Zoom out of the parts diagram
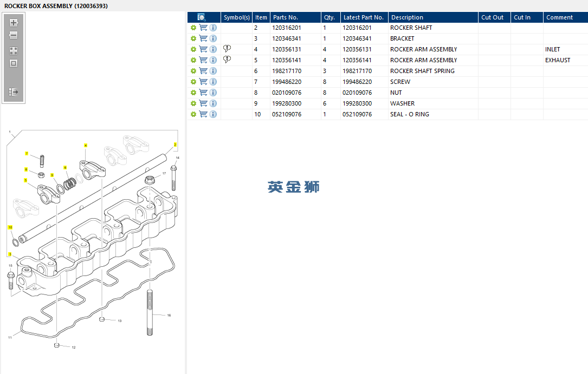Viewport: 588px width, 374px height. pos(14,35)
